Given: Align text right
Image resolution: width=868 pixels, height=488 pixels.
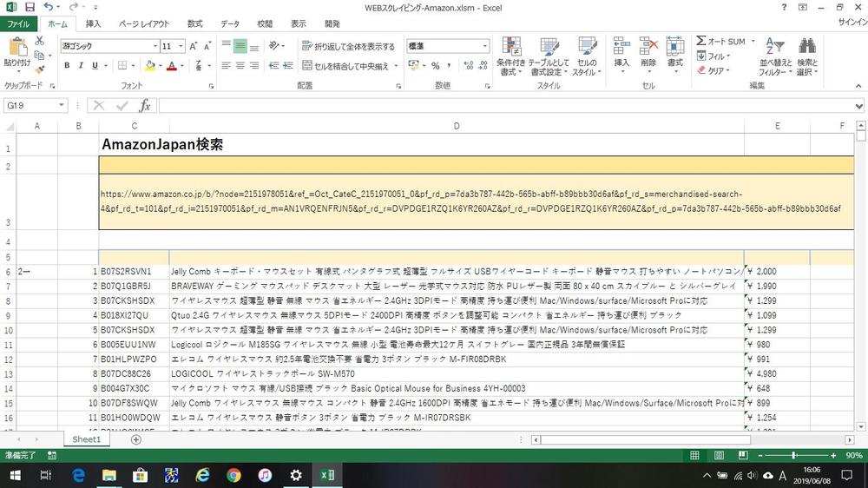Looking at the screenshot, I should (254, 65).
